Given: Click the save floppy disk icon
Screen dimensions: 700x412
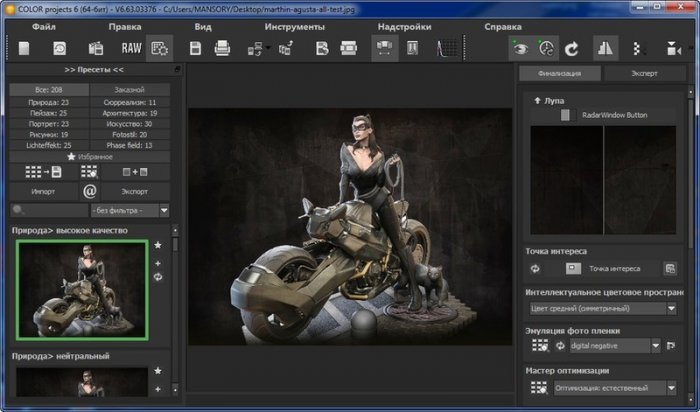Looking at the screenshot, I should click(196, 48).
